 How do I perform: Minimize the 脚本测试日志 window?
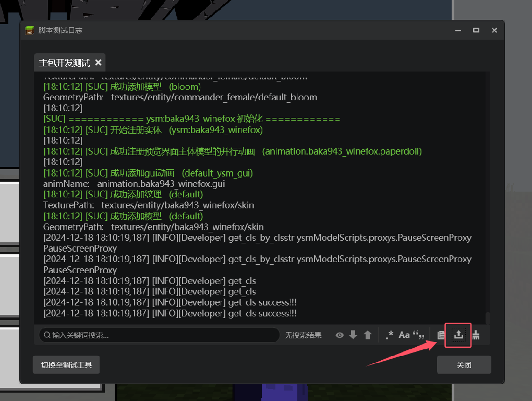pyautogui.click(x=458, y=30)
